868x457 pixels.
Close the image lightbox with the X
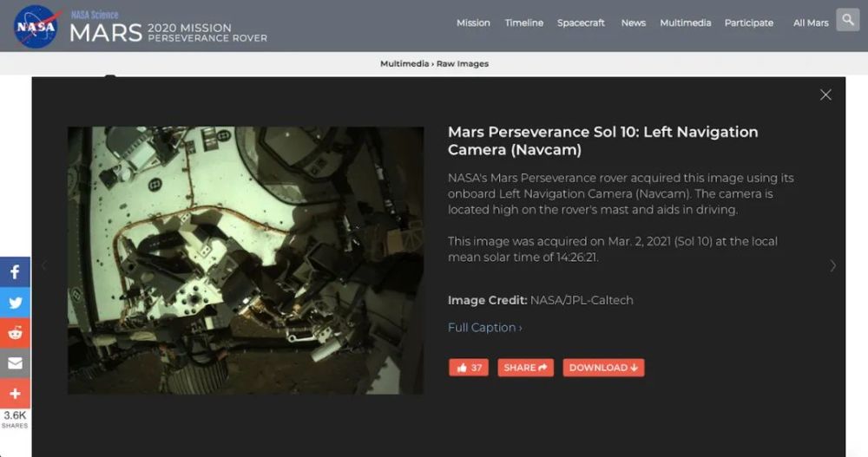[x=825, y=95]
